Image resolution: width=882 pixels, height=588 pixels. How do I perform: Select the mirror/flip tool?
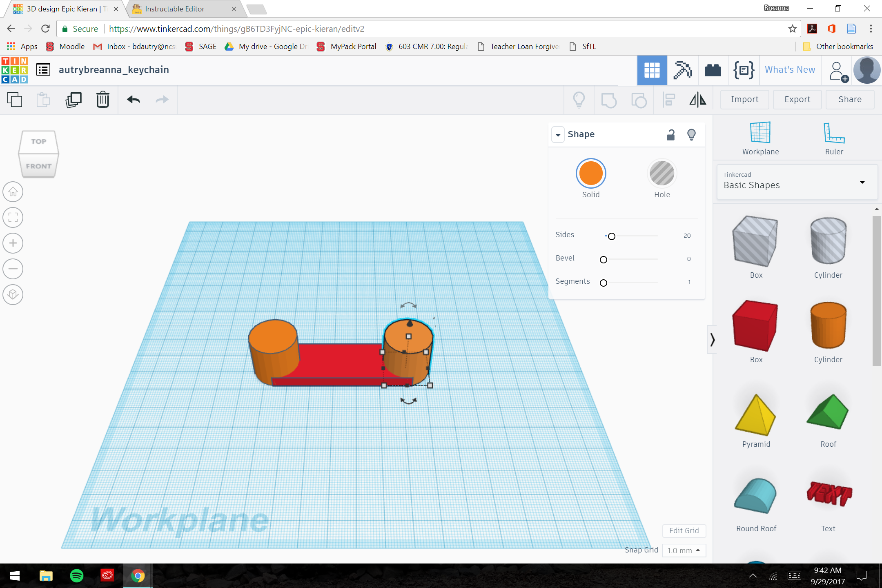point(697,100)
